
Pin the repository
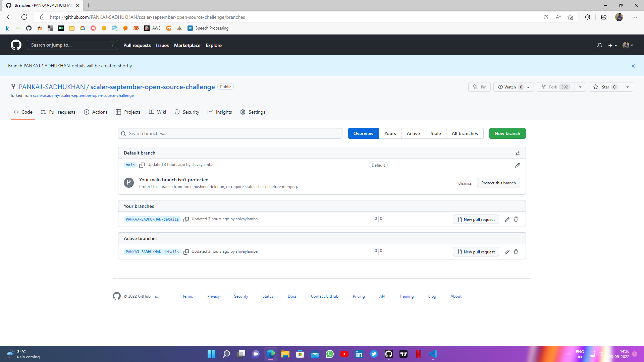coord(479,86)
